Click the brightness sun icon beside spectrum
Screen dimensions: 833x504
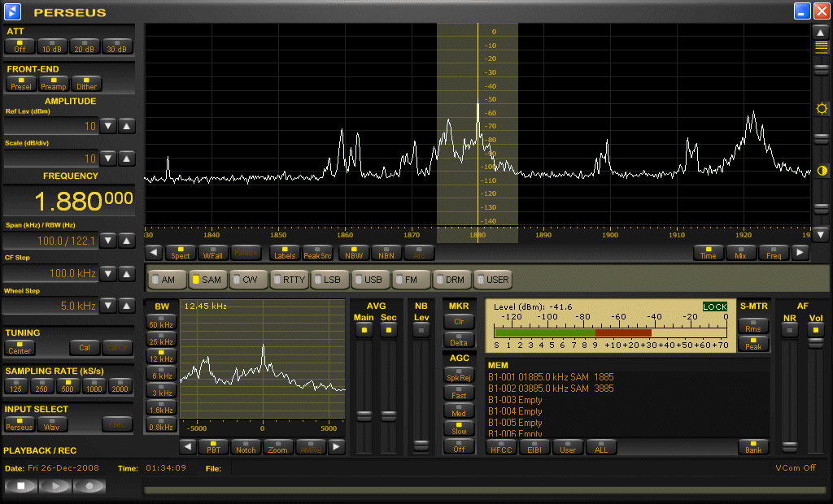[x=822, y=109]
